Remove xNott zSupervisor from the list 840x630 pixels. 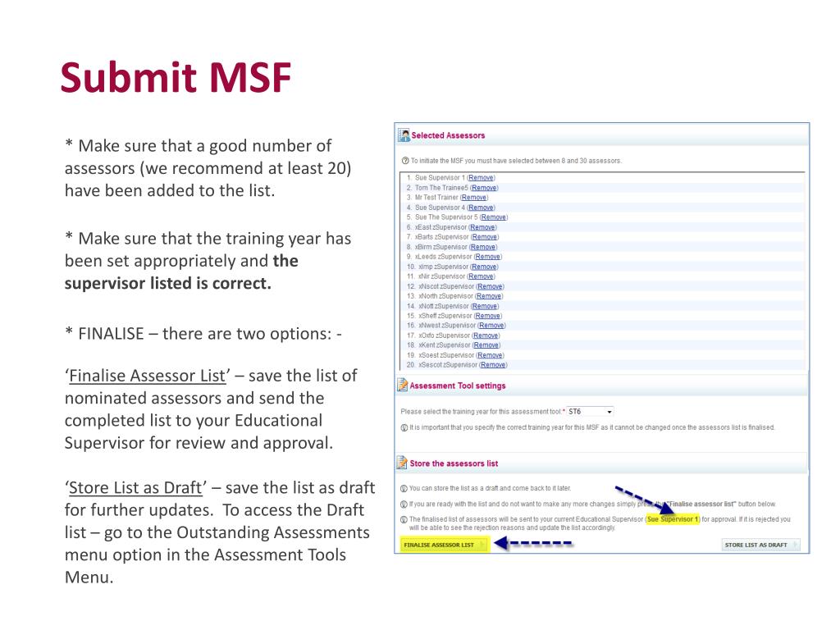coord(485,307)
